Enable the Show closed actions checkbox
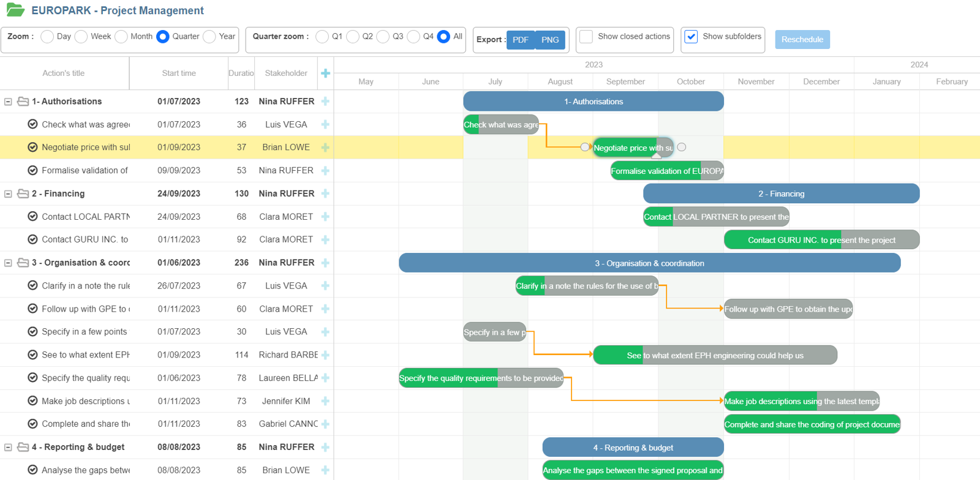 click(586, 37)
